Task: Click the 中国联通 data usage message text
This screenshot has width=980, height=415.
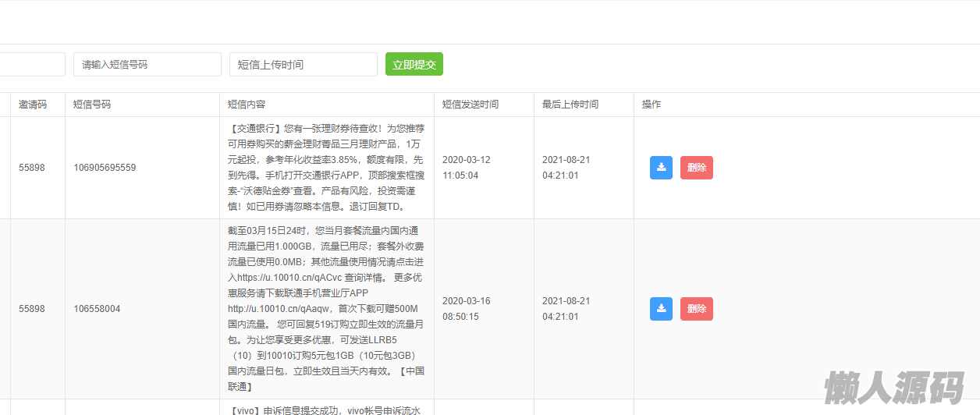Action: (x=326, y=309)
